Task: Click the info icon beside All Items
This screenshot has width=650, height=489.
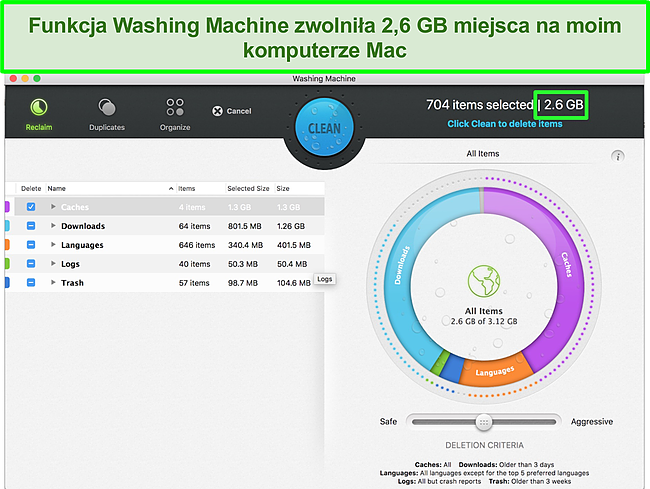Action: 618,157
